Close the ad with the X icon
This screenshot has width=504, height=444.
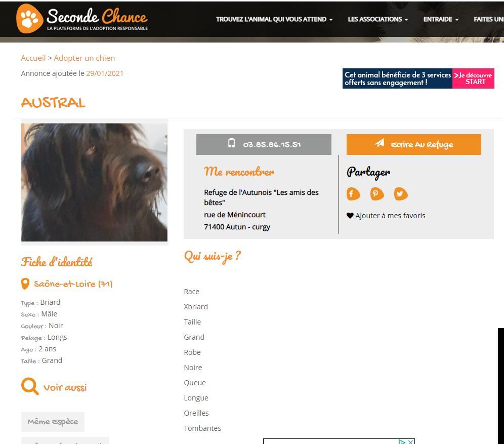[x=411, y=441]
